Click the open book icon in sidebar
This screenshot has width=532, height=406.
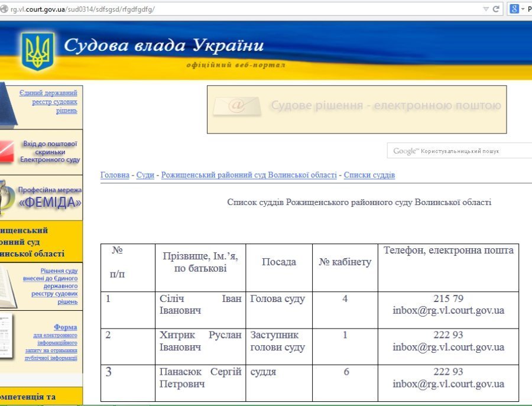[x=8, y=286]
